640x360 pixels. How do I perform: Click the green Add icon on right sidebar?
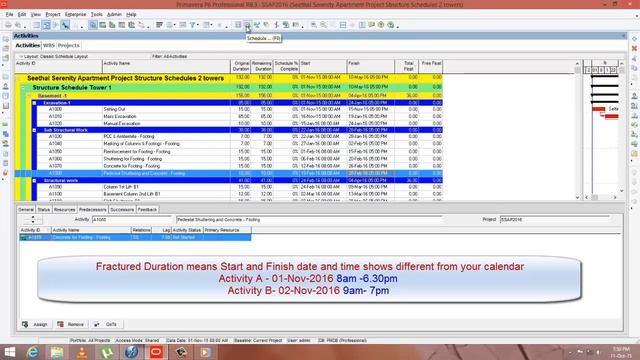[634, 39]
